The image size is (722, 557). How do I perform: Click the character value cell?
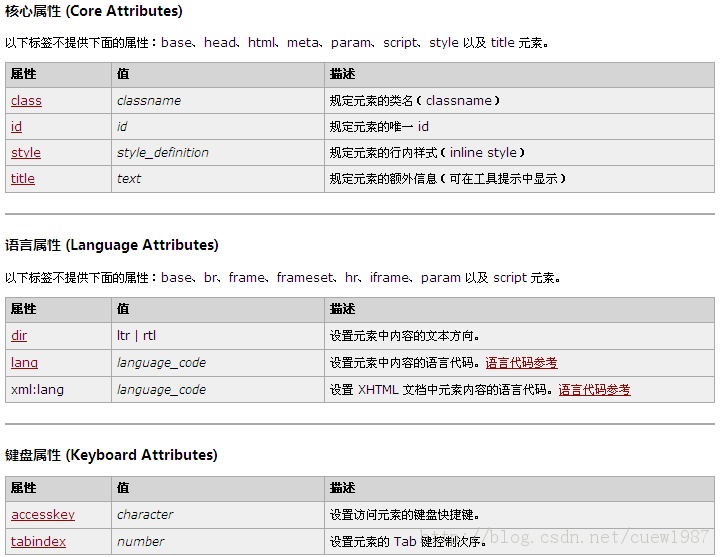point(218,515)
